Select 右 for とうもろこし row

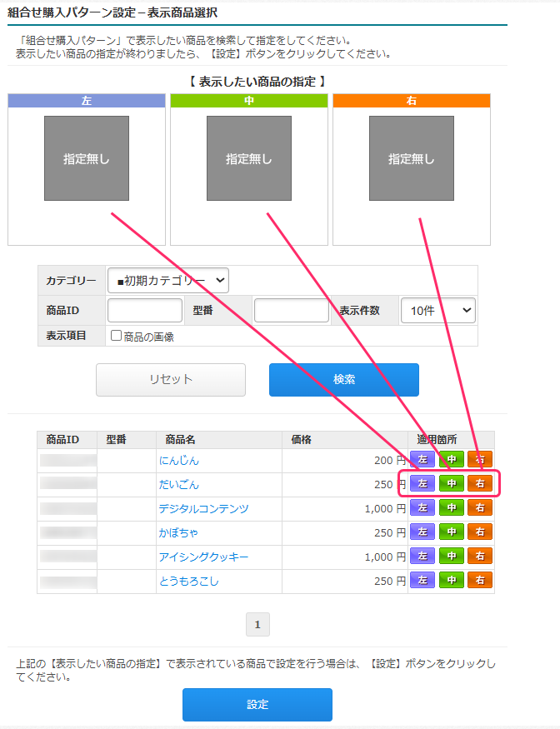pyautogui.click(x=480, y=580)
